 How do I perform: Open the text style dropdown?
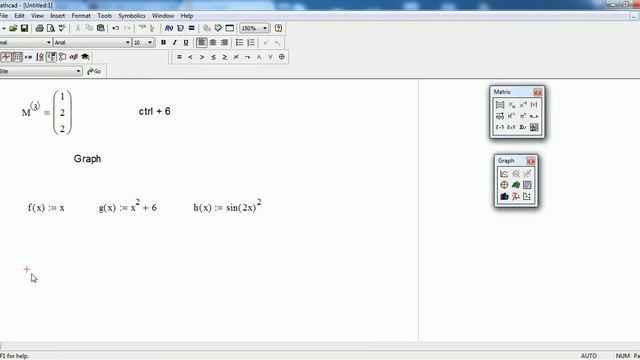[x=49, y=42]
